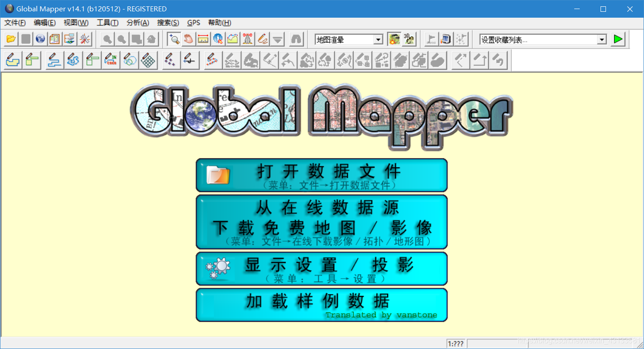Viewport: 644px width, 349px height.
Task: Click the range rings circles icon
Action: [x=130, y=60]
